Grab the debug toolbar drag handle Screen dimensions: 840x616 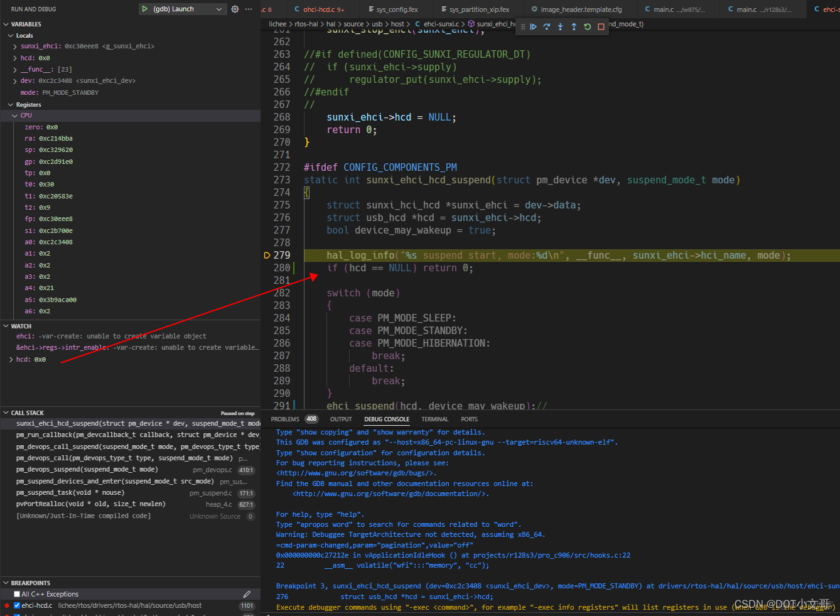pos(523,27)
